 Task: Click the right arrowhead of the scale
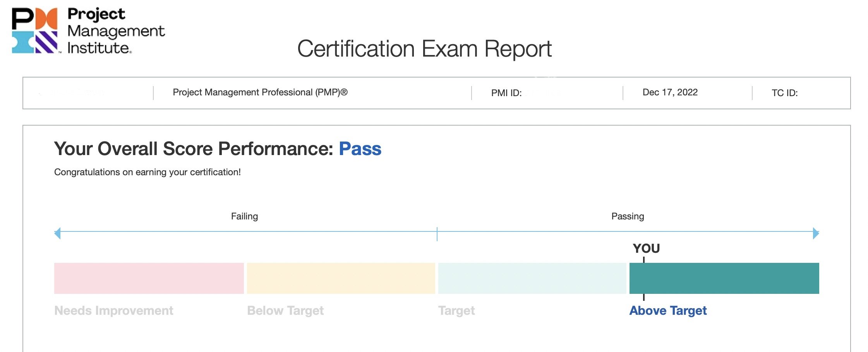pos(816,233)
